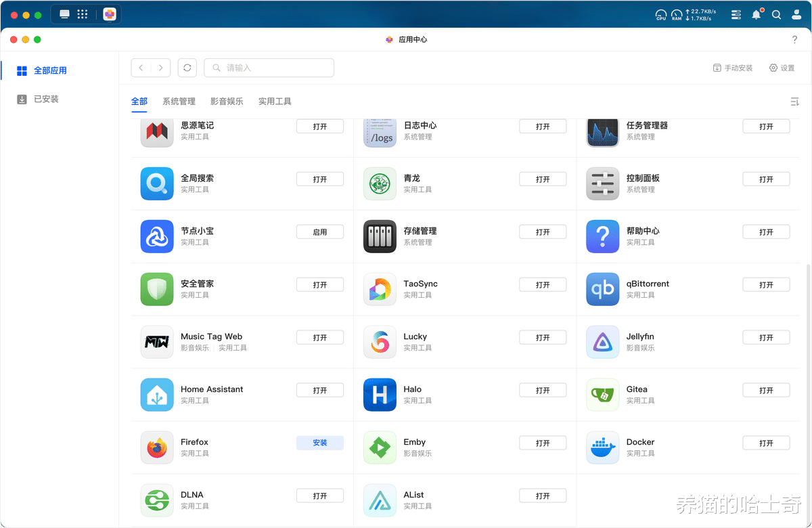Click the back navigation arrow

coord(141,68)
